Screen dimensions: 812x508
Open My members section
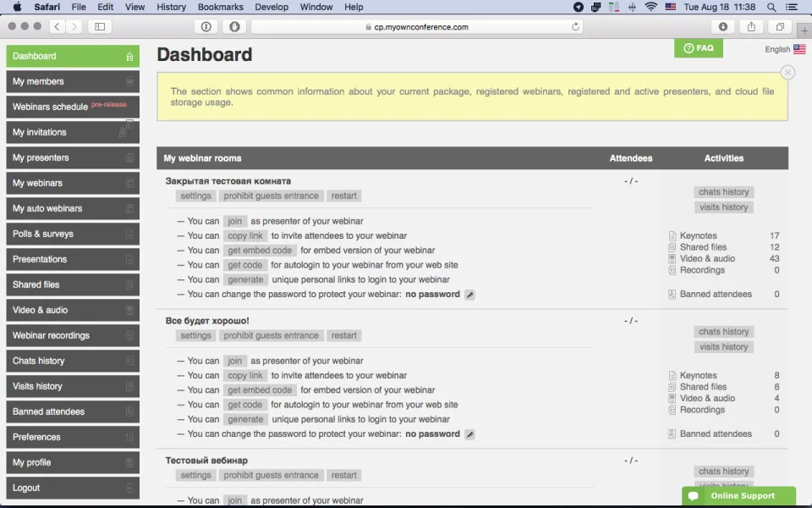coord(73,81)
